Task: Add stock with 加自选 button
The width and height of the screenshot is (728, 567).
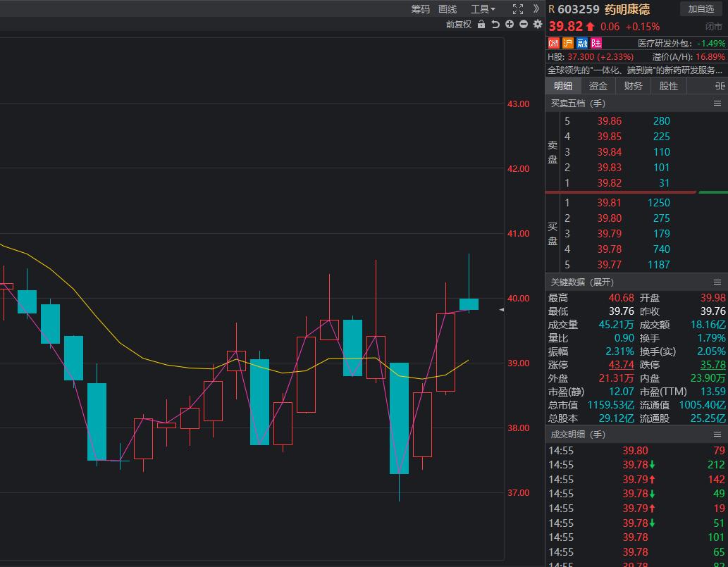Action: pyautogui.click(x=701, y=9)
